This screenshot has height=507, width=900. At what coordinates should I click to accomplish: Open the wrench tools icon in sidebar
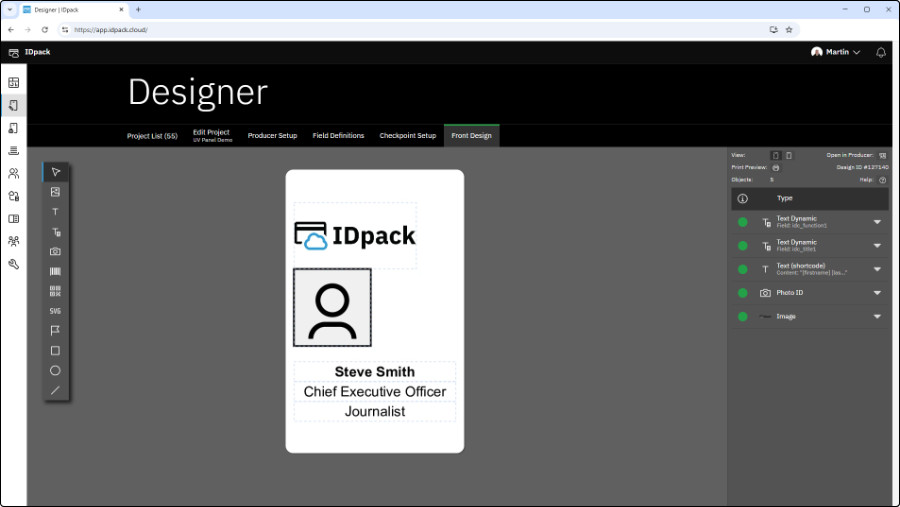pos(14,264)
